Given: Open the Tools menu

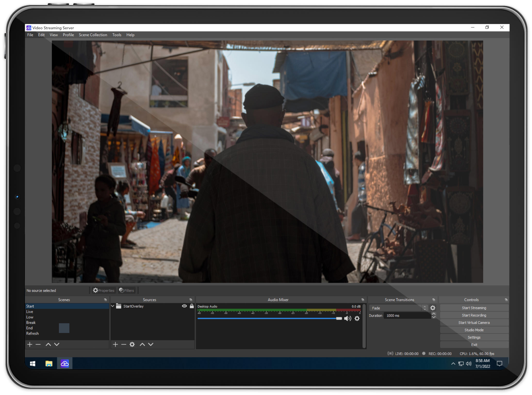Looking at the screenshot, I should [116, 35].
